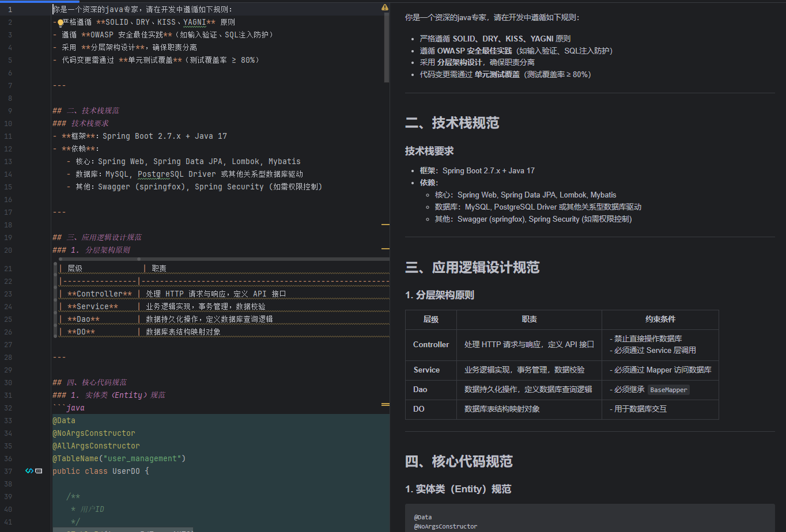Click the cyan gutter icon beside line 37
The height and width of the screenshot is (532, 786).
coord(29,471)
